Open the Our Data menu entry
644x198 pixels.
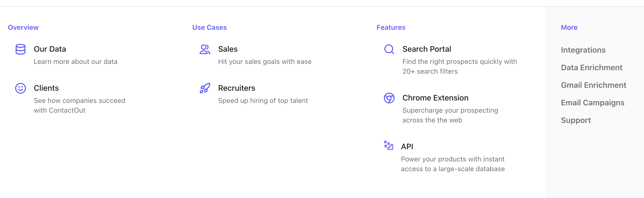[x=50, y=49]
